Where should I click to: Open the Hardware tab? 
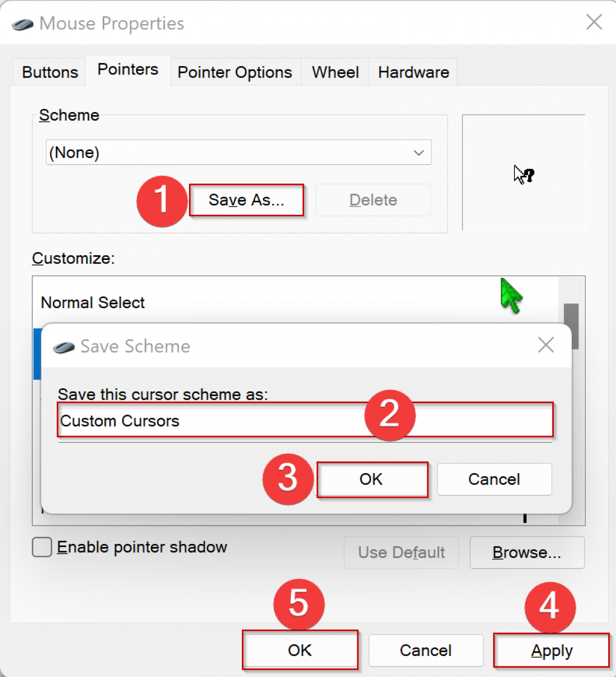pos(413,72)
